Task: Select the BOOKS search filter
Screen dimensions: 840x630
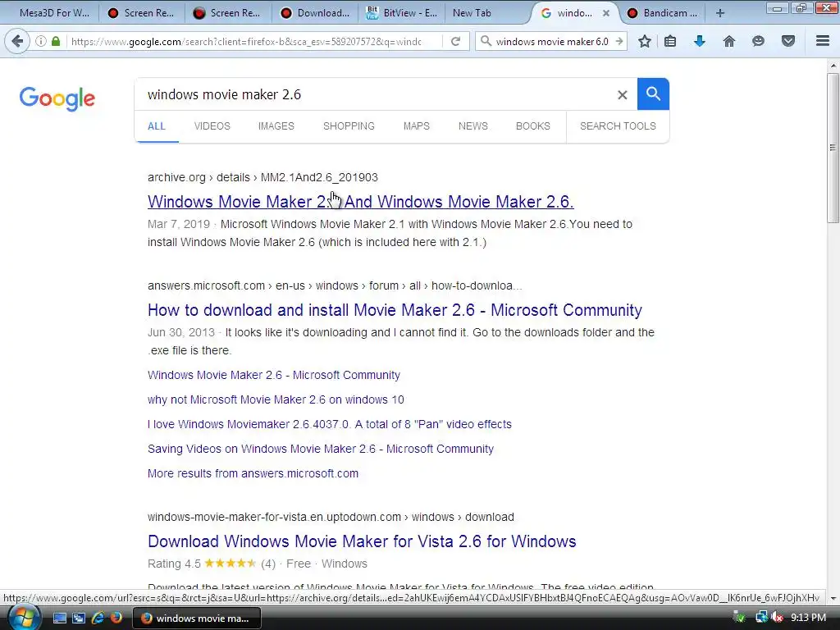Action: [533, 126]
